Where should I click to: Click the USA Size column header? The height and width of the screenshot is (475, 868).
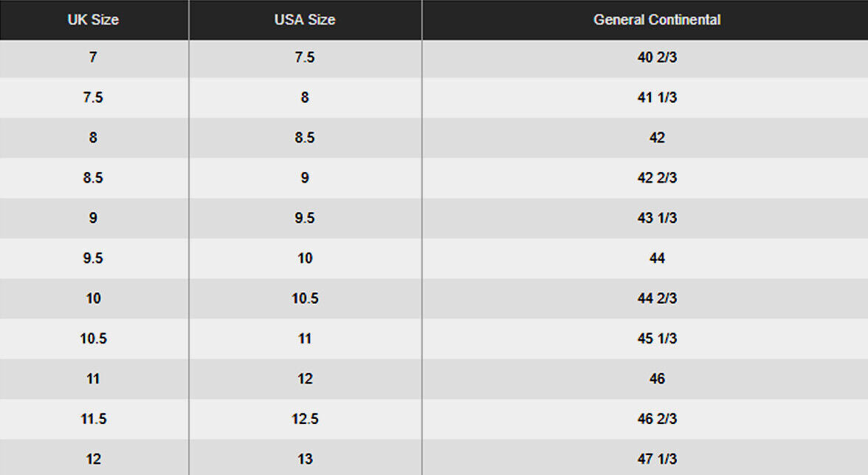click(x=305, y=20)
